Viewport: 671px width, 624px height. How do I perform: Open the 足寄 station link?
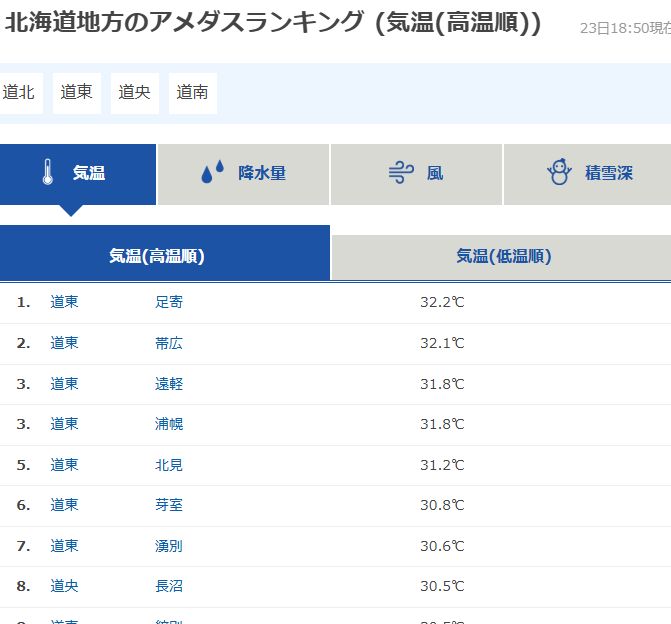point(169,302)
